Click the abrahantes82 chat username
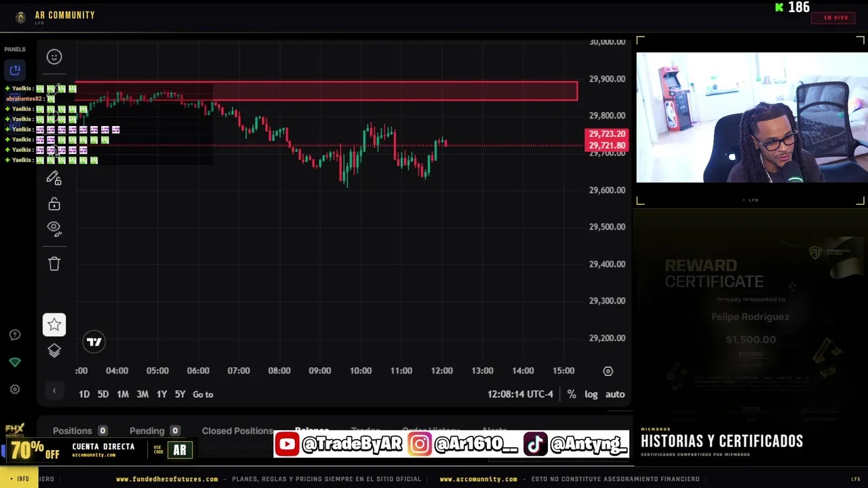868x488 pixels. coord(24,99)
